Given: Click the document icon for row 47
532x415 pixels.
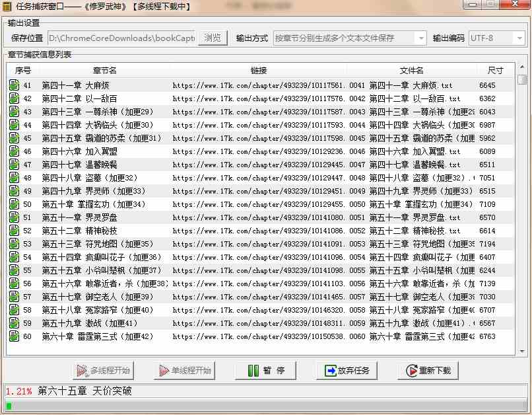Looking at the screenshot, I should click(x=14, y=165).
